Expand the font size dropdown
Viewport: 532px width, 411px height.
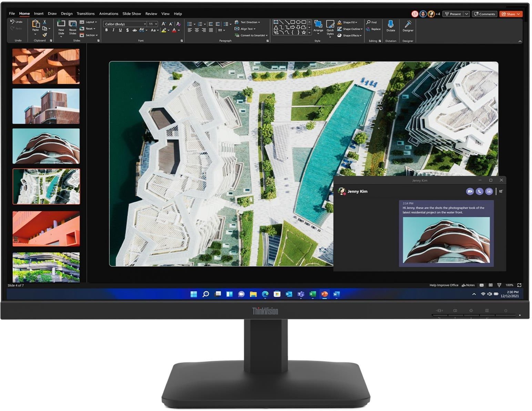156,24
